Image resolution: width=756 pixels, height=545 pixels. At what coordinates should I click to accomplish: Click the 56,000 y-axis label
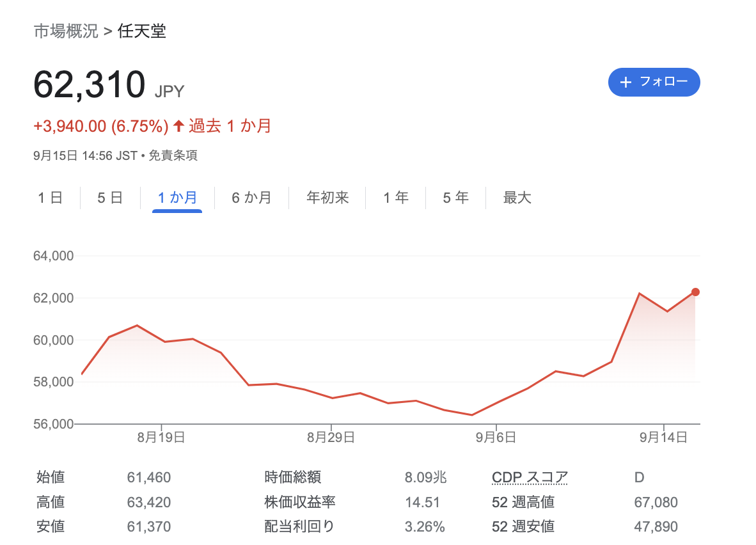(54, 424)
